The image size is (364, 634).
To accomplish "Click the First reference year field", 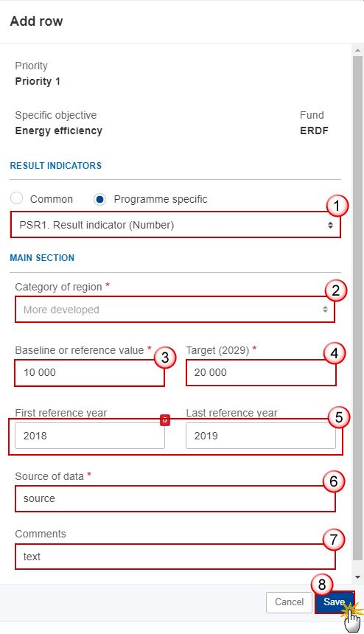I will [90, 436].
